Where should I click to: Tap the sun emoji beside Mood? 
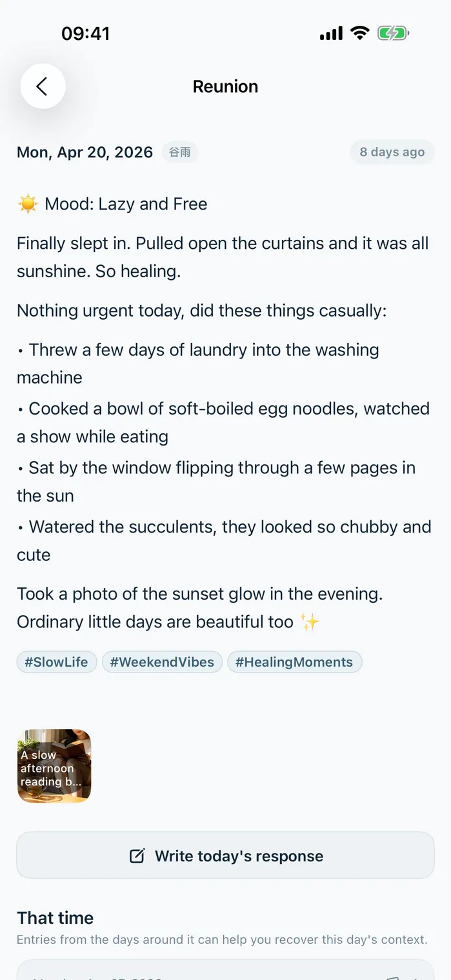point(28,204)
